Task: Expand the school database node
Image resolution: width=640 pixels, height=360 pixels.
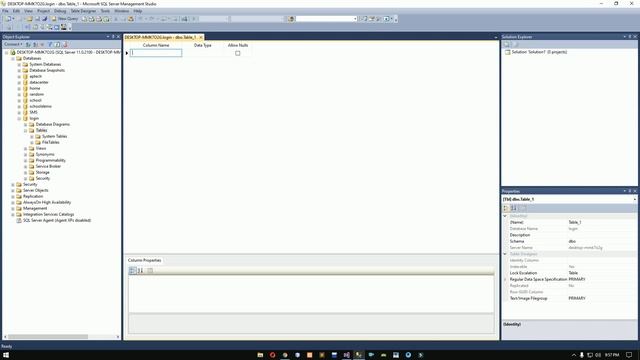Action: coord(19,100)
